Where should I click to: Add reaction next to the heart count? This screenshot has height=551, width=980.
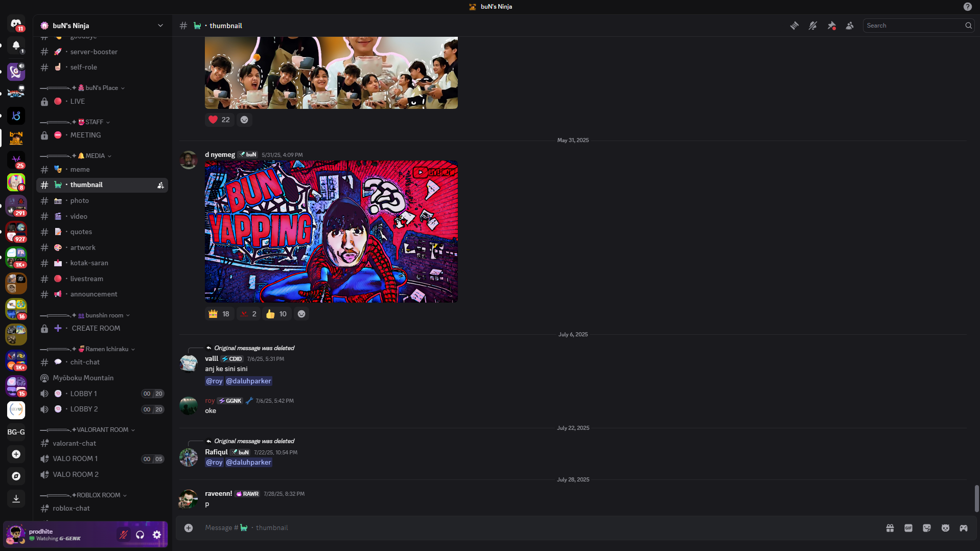(x=244, y=120)
